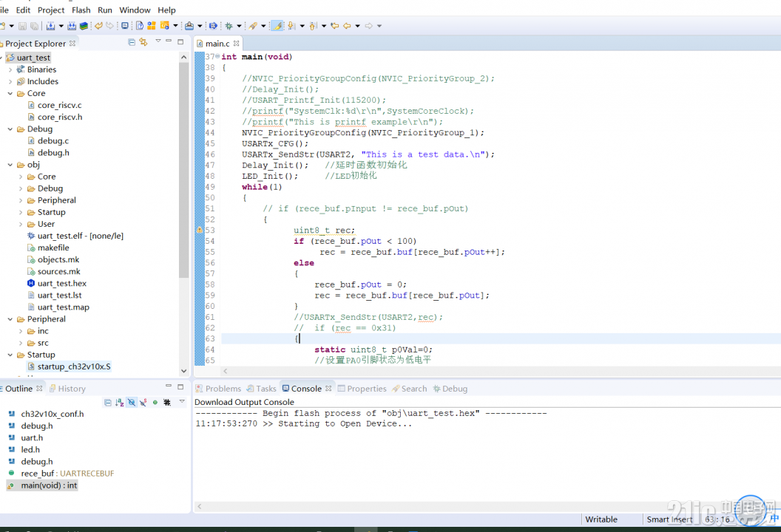Open the Project menu
781x532 pixels.
pos(51,10)
